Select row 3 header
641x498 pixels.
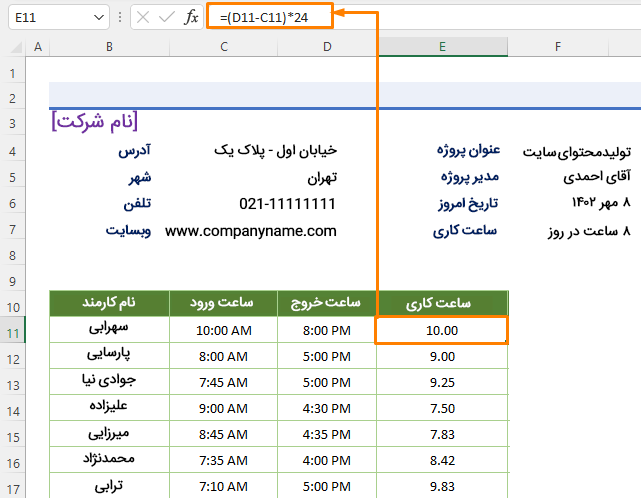12,122
